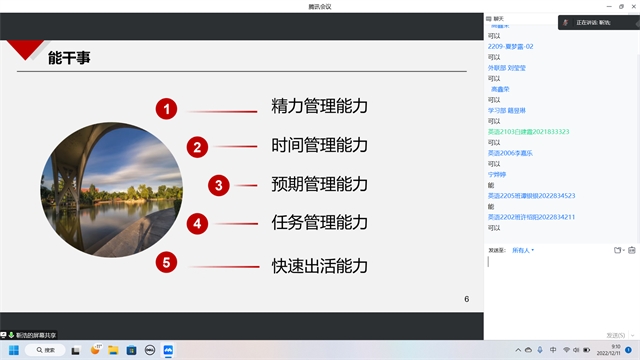Click the speaking indicator microphone icon
Image resolution: width=640 pixels, height=360 pixels.
pyautogui.click(x=565, y=22)
